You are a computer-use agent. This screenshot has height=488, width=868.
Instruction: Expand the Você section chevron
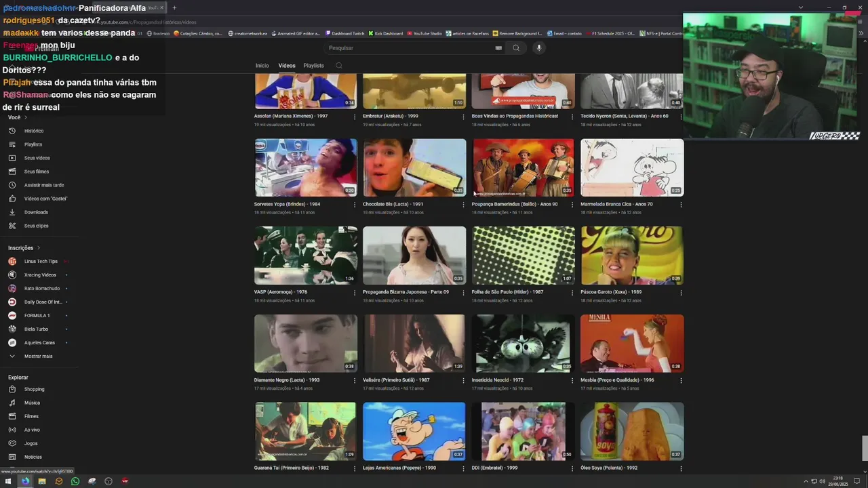click(x=26, y=117)
